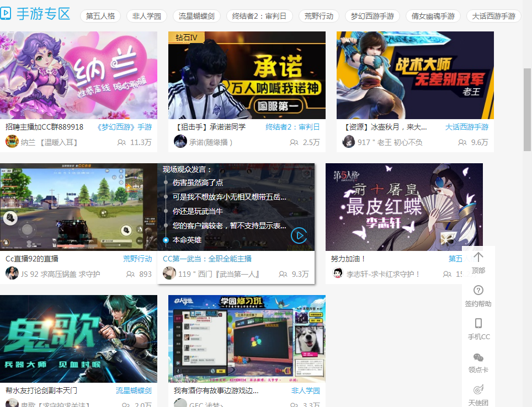Open the 荒野行动 gameplay stream thumbnail

click(78, 207)
